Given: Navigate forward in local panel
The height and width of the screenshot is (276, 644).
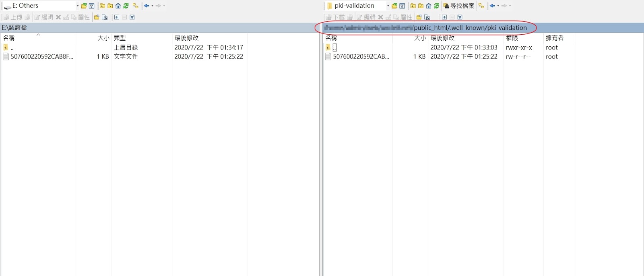Looking at the screenshot, I should click(x=158, y=6).
